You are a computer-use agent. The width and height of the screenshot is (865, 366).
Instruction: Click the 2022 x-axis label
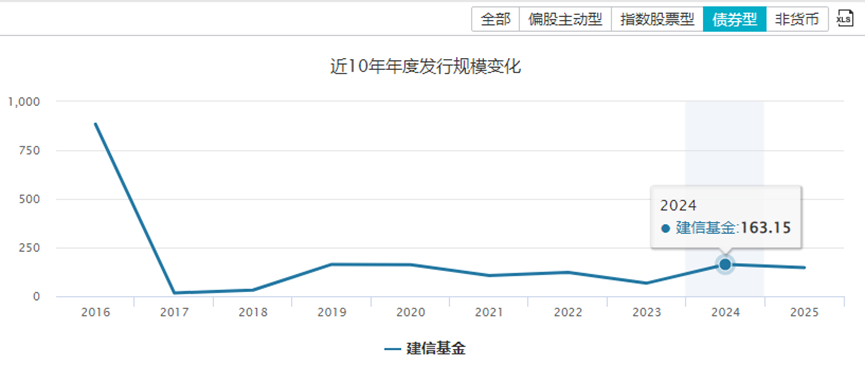[568, 312]
